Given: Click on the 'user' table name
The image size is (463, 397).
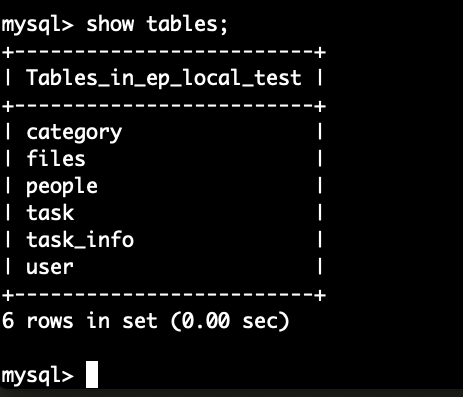Looking at the screenshot, I should (x=50, y=267).
